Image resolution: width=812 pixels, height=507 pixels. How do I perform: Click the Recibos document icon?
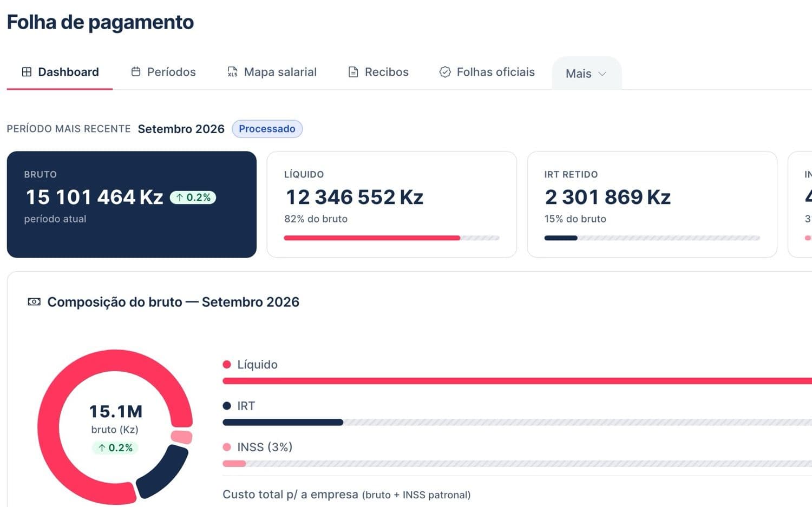pos(353,72)
